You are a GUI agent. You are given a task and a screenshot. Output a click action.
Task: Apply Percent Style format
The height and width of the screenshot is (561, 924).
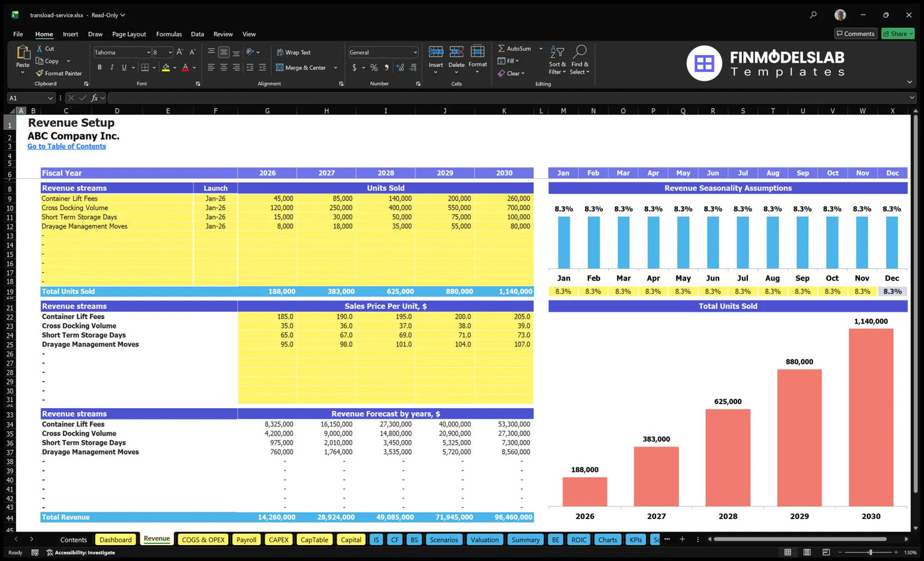374,67
